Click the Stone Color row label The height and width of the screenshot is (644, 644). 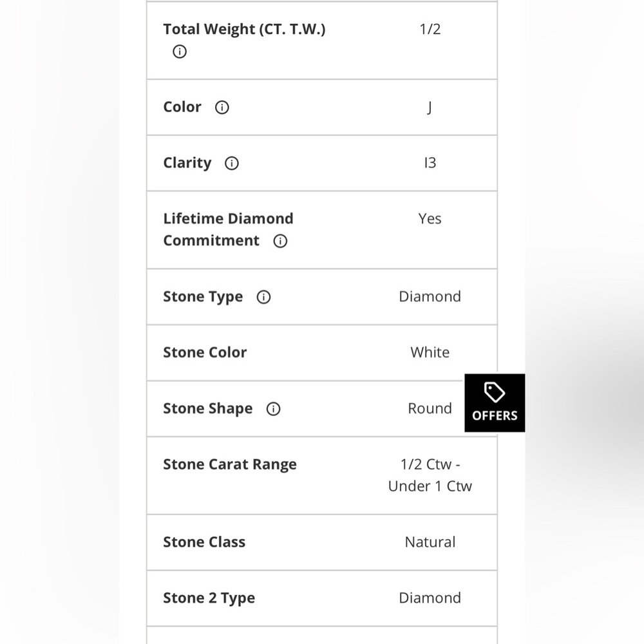pyautogui.click(x=205, y=352)
